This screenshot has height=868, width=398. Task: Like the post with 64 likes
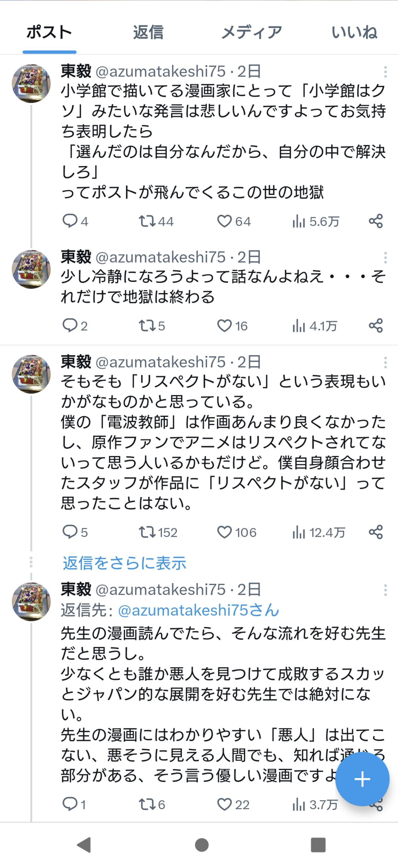coord(224,222)
